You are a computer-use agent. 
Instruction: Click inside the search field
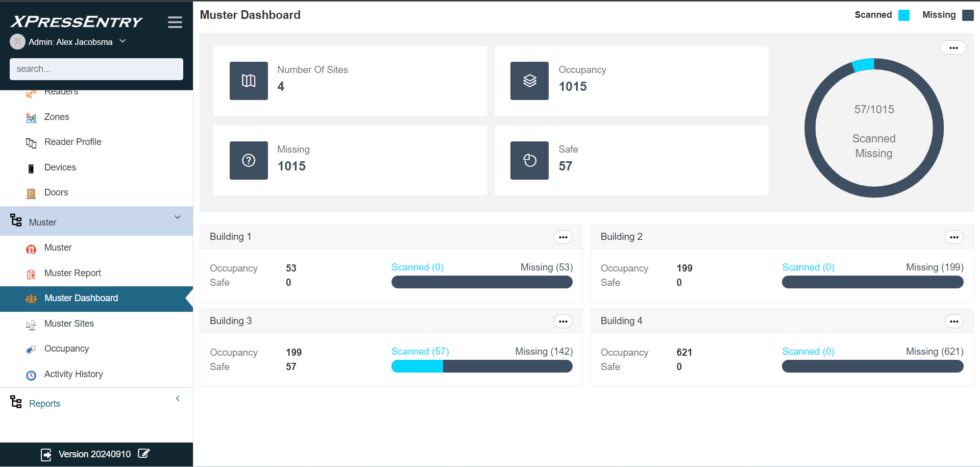pyautogui.click(x=96, y=69)
